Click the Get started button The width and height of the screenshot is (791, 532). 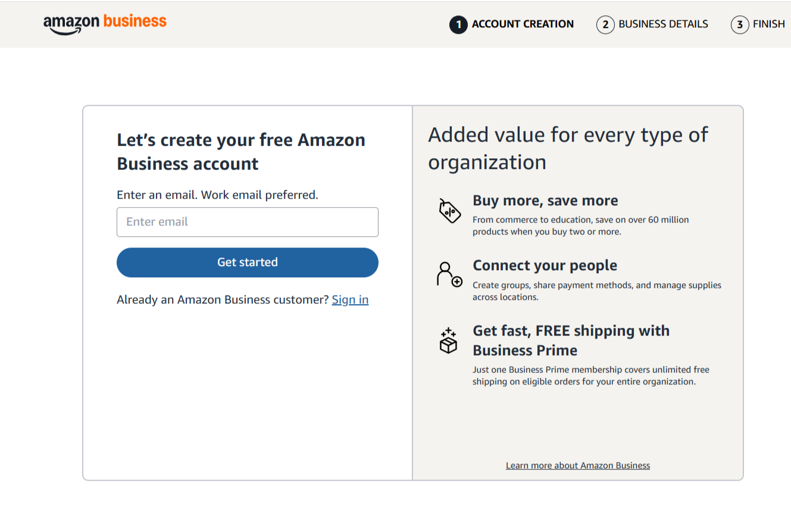pos(248,262)
